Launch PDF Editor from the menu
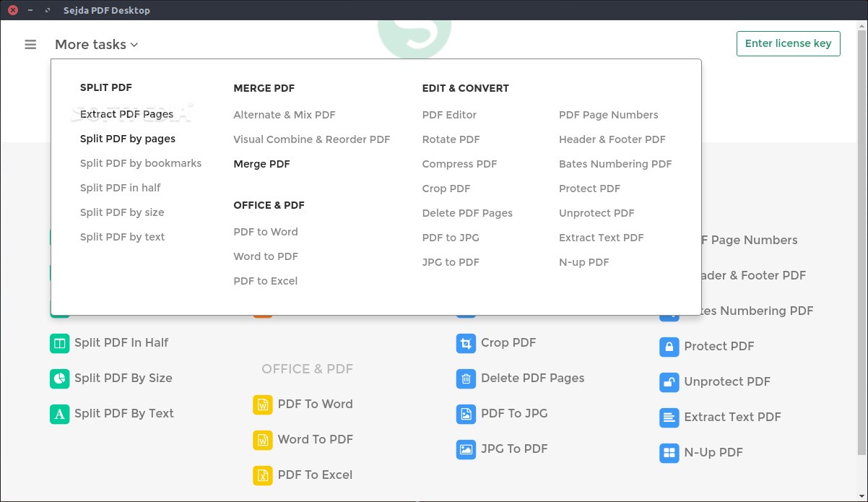868x502 pixels. (449, 115)
